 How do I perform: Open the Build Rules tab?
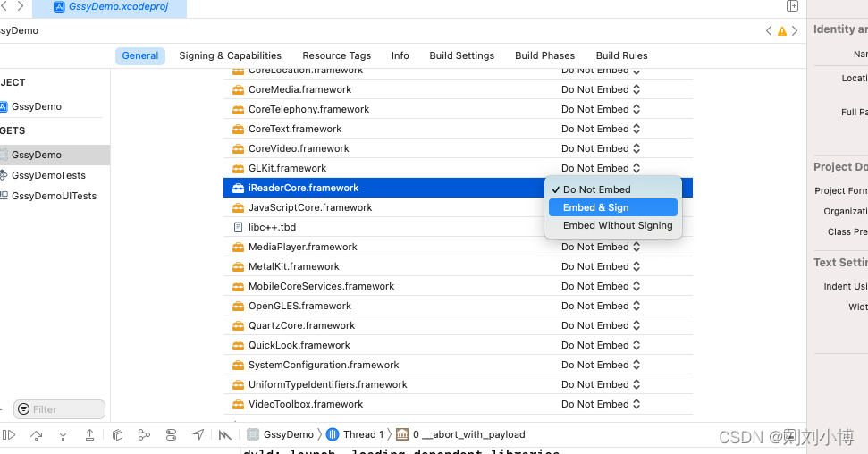point(621,56)
